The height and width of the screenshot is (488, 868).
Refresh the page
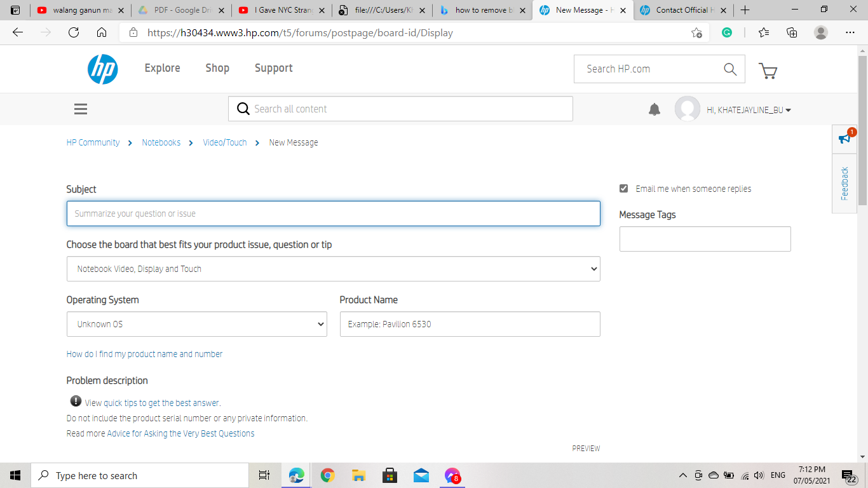[74, 32]
